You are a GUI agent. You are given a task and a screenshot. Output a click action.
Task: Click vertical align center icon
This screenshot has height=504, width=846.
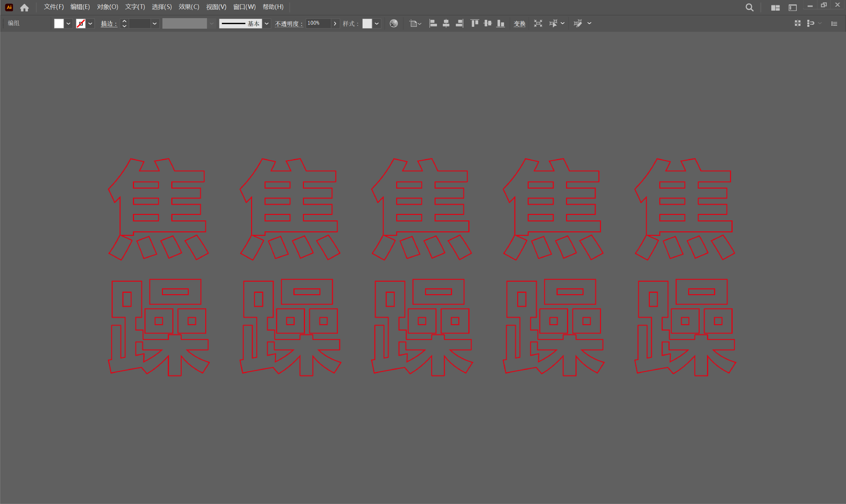click(488, 23)
